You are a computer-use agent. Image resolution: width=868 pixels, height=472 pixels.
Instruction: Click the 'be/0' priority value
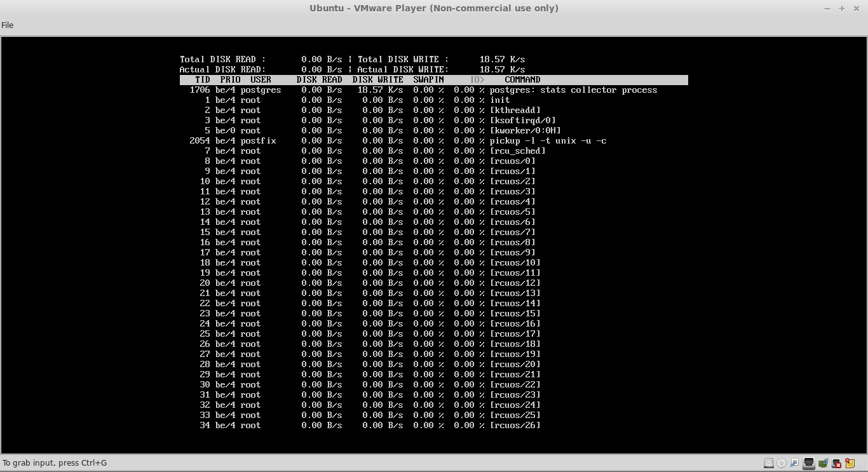tap(226, 131)
